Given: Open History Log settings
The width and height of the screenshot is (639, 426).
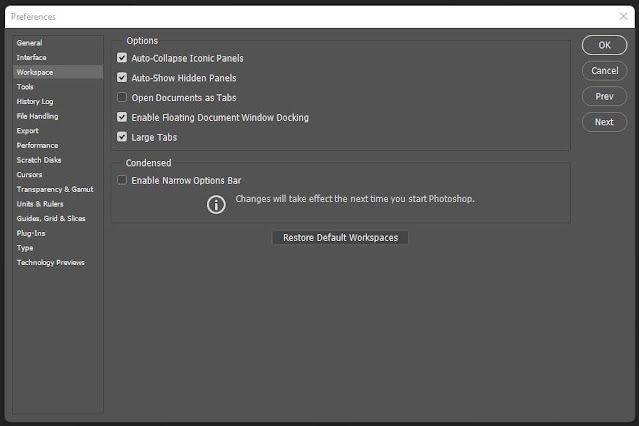Looking at the screenshot, I should [x=58, y=102].
